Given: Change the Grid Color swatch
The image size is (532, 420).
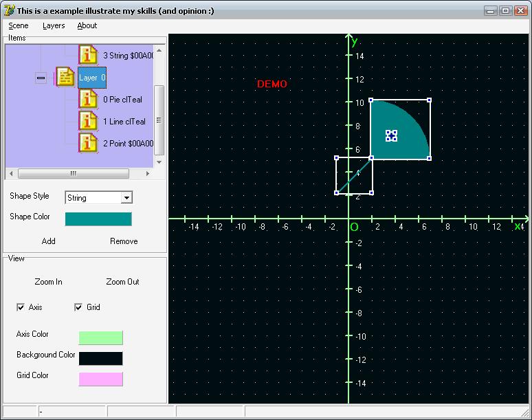Looking at the screenshot, I should (101, 379).
